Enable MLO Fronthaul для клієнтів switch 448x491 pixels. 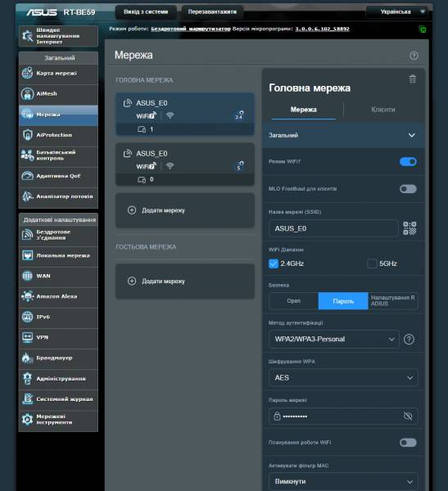408,189
